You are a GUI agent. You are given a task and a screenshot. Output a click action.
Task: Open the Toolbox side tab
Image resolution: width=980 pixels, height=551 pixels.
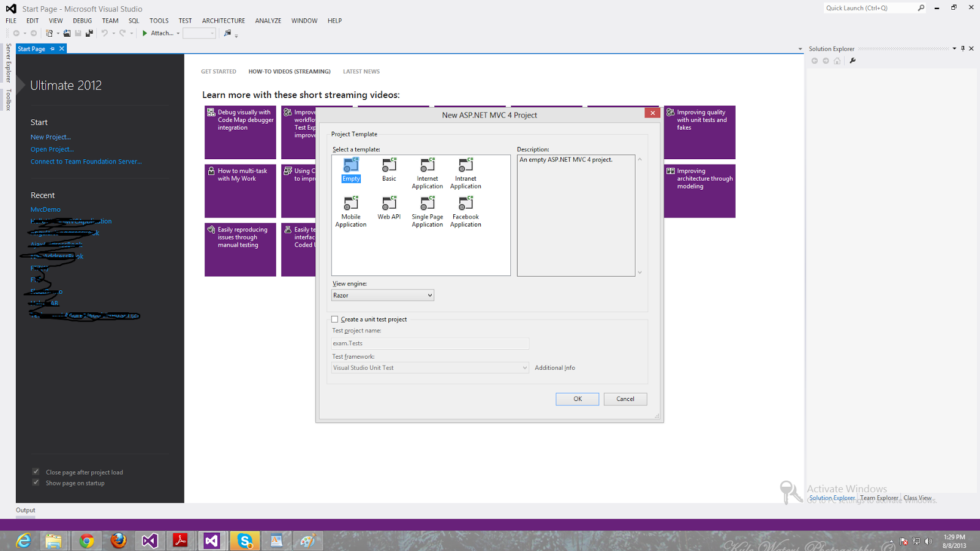(8, 100)
